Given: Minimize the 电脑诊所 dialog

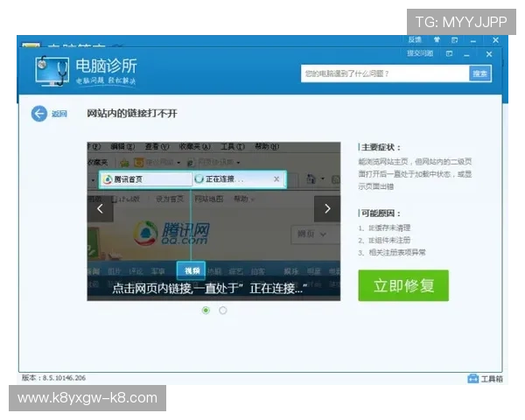Looking at the screenshot, I should coord(466,54).
